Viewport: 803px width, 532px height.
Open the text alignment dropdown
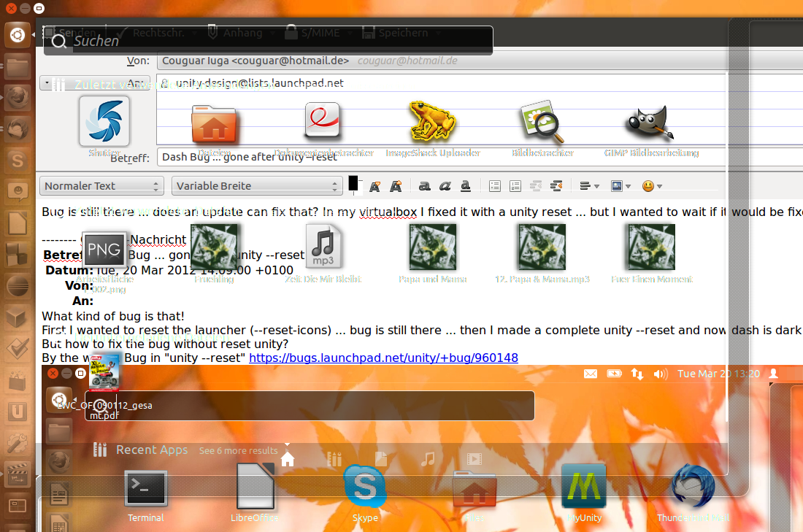click(x=589, y=186)
